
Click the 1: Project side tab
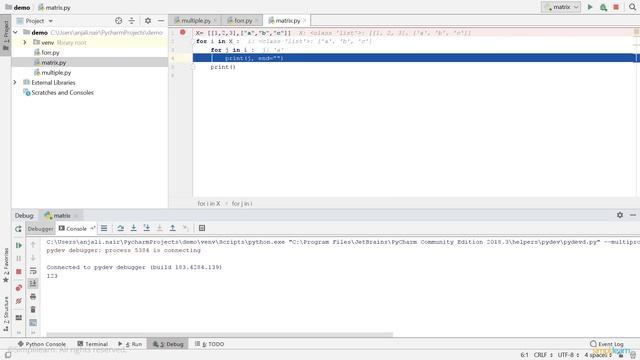[x=6, y=35]
